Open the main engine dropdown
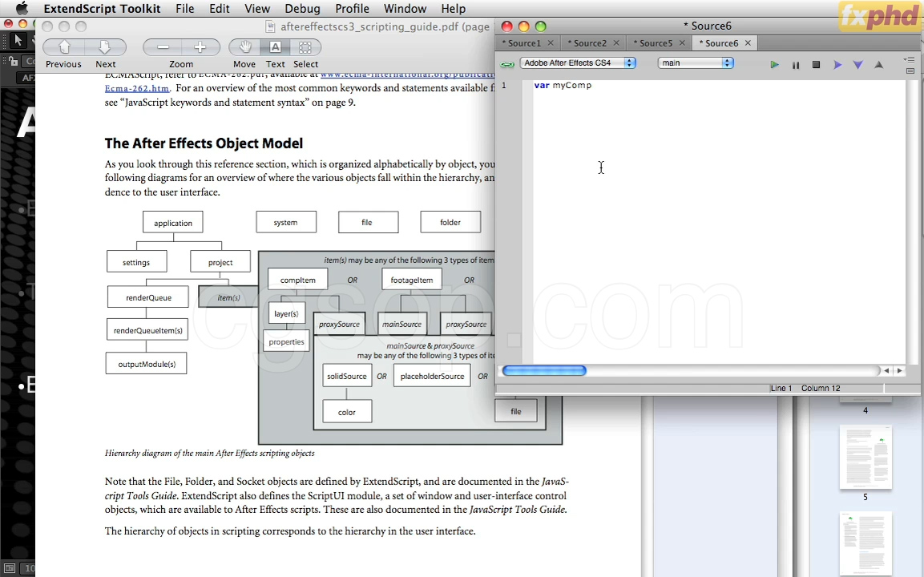This screenshot has width=924, height=577. click(x=696, y=63)
